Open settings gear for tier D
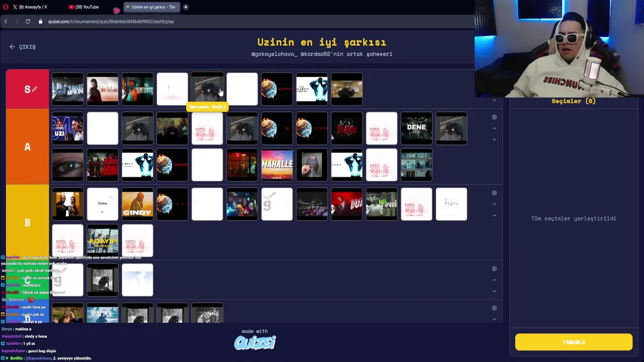This screenshot has width=644, height=362. pos(494,308)
